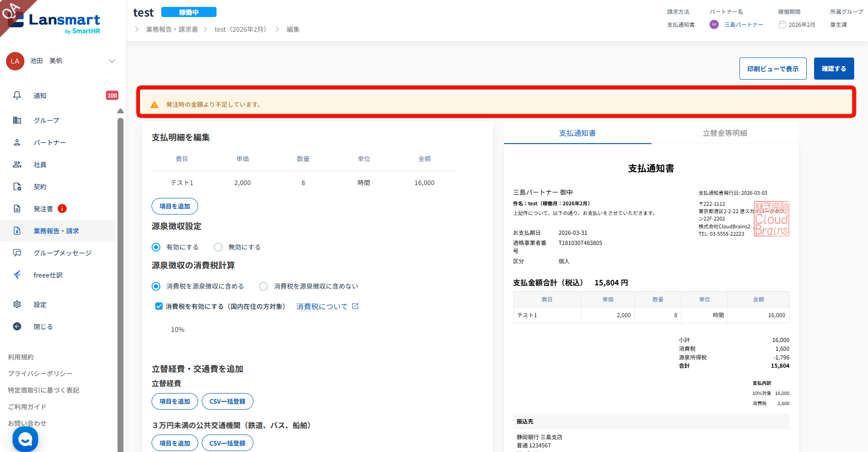Select the 支払通知書 tab
This screenshot has width=868, height=452.
(577, 133)
